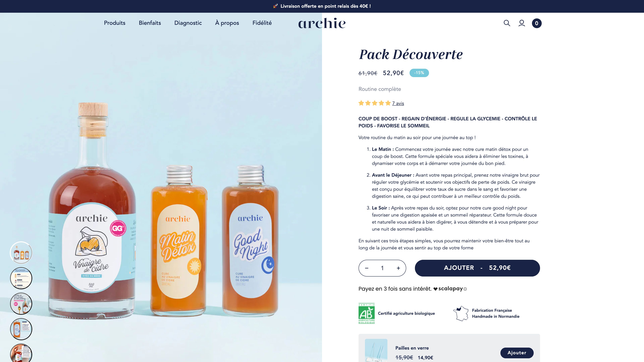Go to the Diagnostic page
Viewport: 644px width, 362px height.
pyautogui.click(x=188, y=23)
